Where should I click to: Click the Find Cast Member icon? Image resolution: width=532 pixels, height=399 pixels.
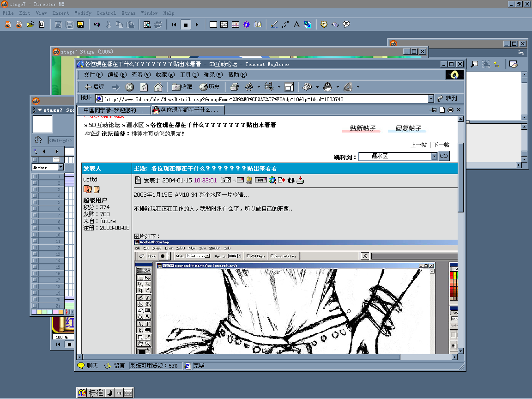point(147,24)
